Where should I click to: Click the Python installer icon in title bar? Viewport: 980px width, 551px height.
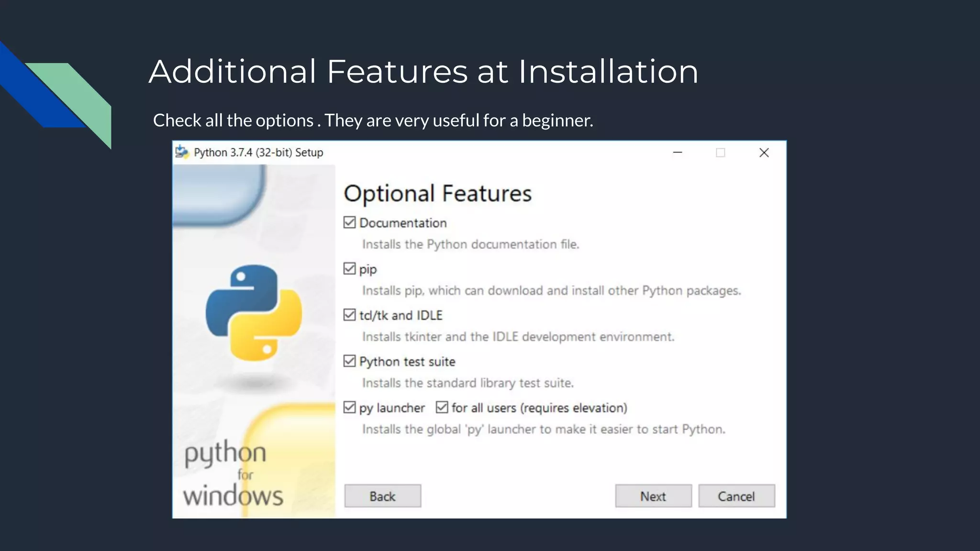coord(182,152)
